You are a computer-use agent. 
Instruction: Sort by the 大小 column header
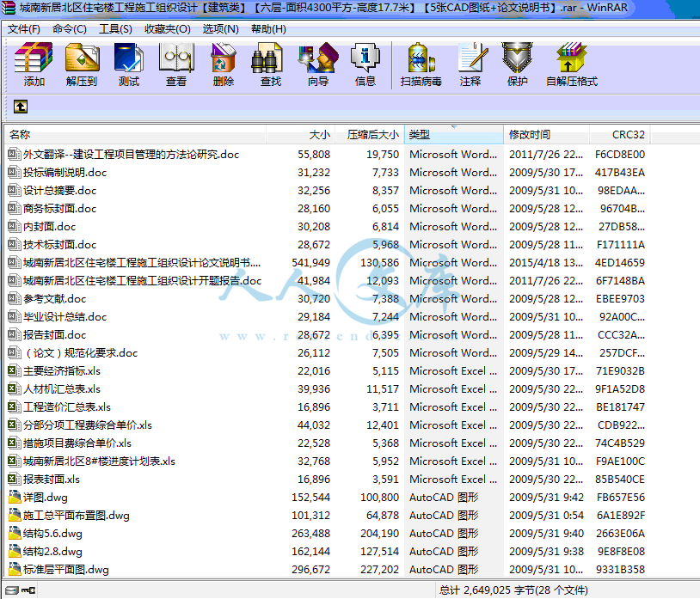(x=301, y=135)
